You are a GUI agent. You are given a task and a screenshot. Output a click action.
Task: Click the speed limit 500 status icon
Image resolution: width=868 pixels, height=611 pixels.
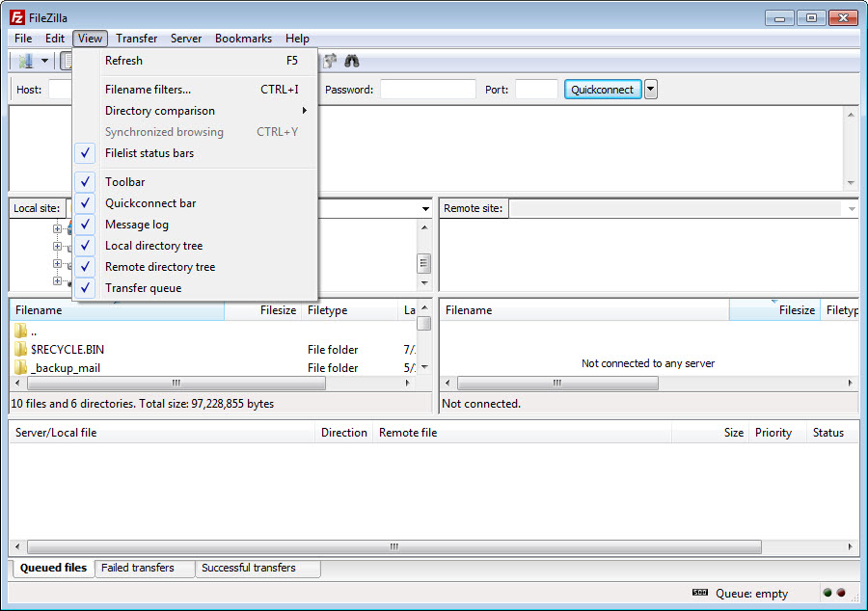click(700, 593)
